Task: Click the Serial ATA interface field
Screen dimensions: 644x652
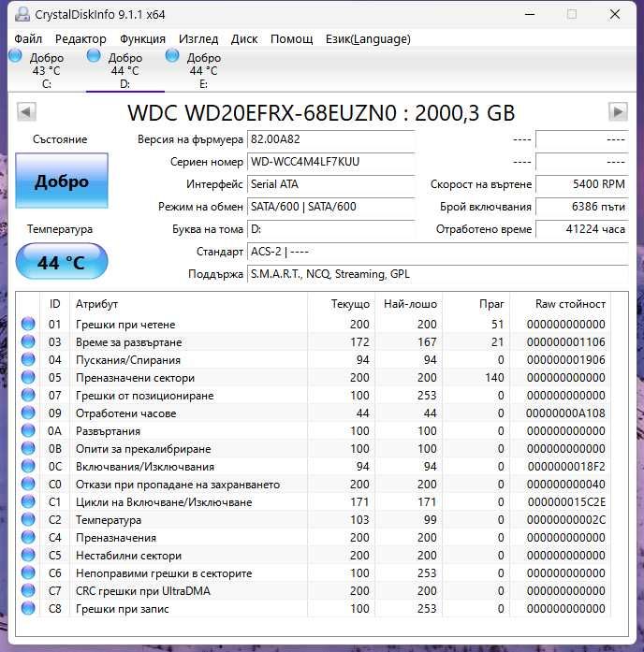Action: [x=331, y=184]
